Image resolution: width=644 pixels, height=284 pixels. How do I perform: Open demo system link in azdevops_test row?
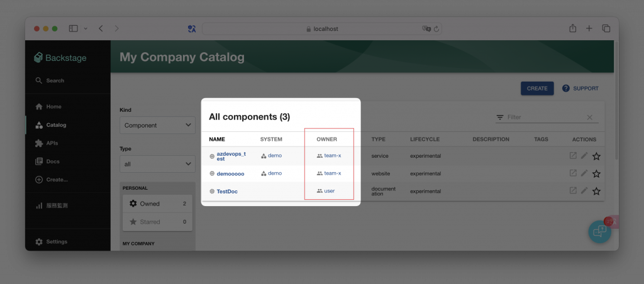tap(275, 156)
